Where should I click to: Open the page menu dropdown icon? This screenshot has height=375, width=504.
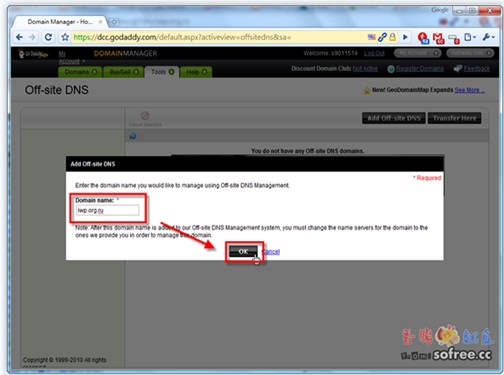470,37
